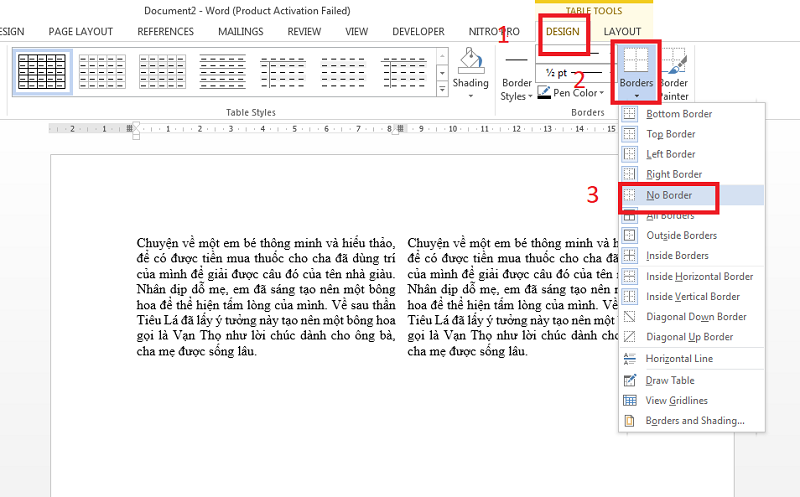Open the View tab
Viewport: 800px width, 497px height.
point(356,32)
